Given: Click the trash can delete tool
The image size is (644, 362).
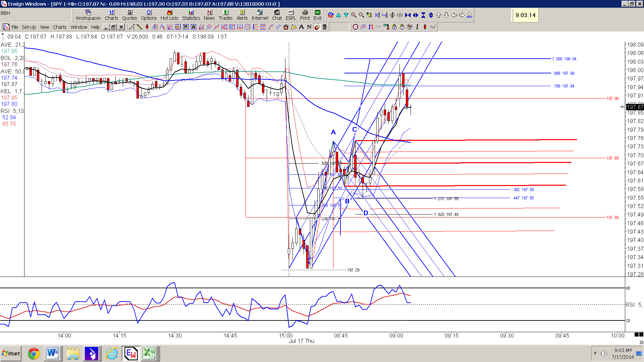Looking at the screenshot, I should click(324, 27).
